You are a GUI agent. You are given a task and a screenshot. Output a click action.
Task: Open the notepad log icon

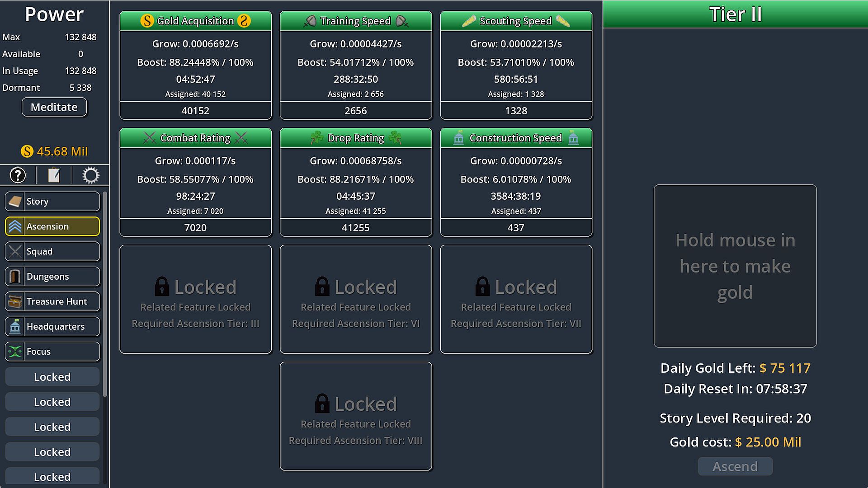click(x=54, y=175)
